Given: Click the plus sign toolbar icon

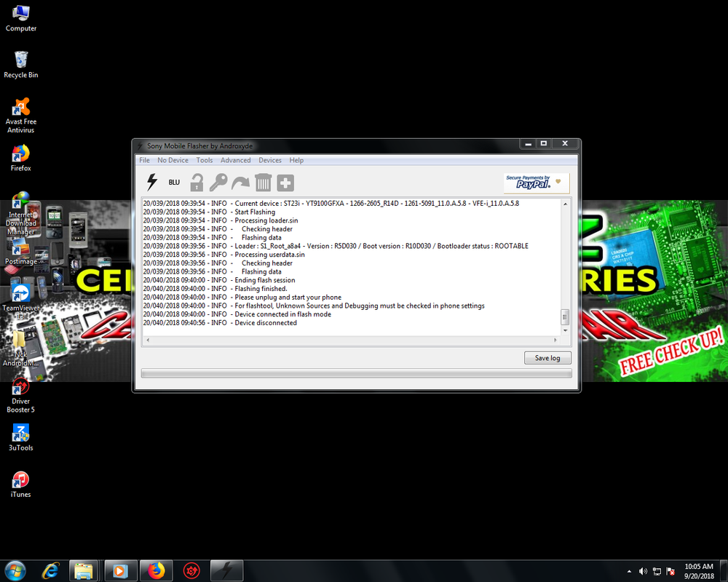Looking at the screenshot, I should [x=285, y=183].
